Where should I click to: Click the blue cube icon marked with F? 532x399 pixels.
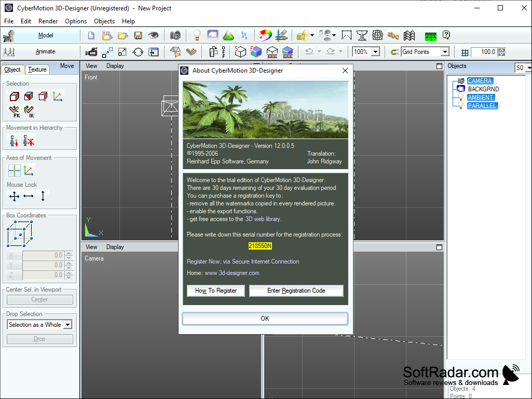256,51
